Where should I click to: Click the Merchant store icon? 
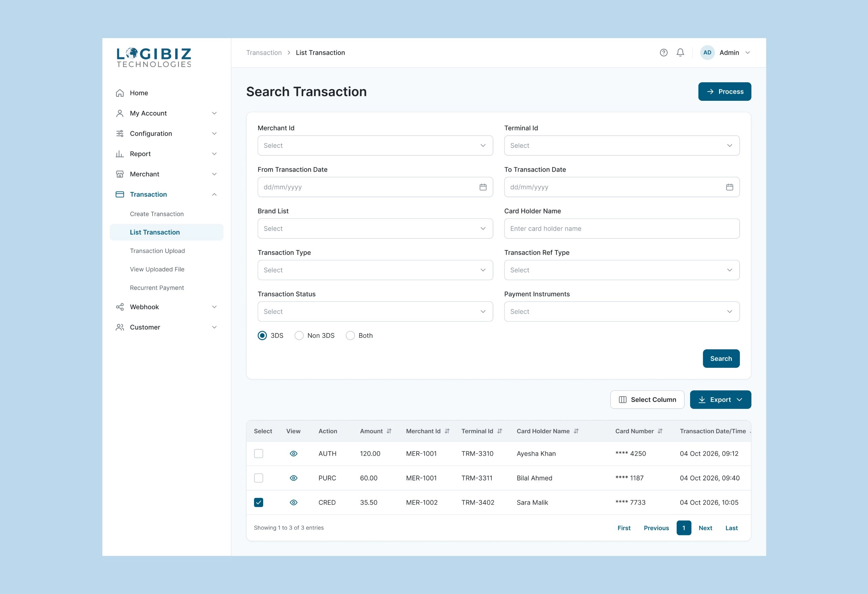pyautogui.click(x=120, y=174)
